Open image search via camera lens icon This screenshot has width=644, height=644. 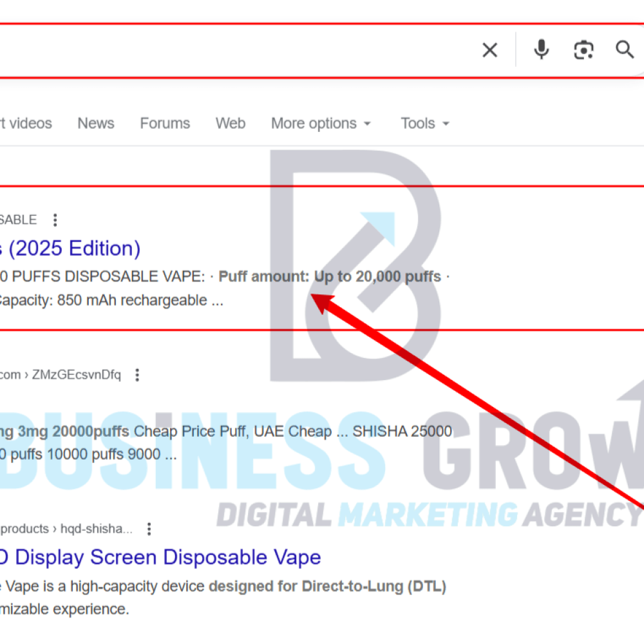[583, 50]
